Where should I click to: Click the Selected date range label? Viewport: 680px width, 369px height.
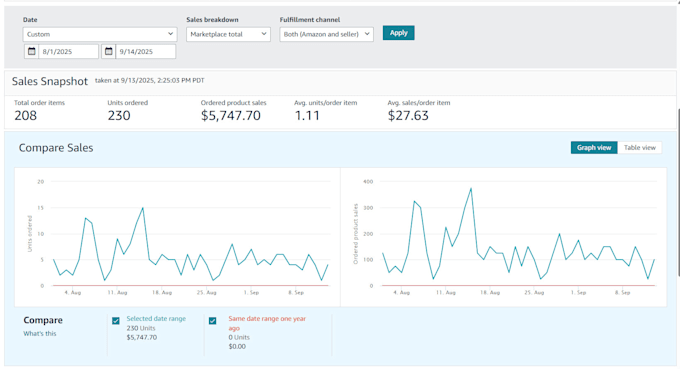156,318
